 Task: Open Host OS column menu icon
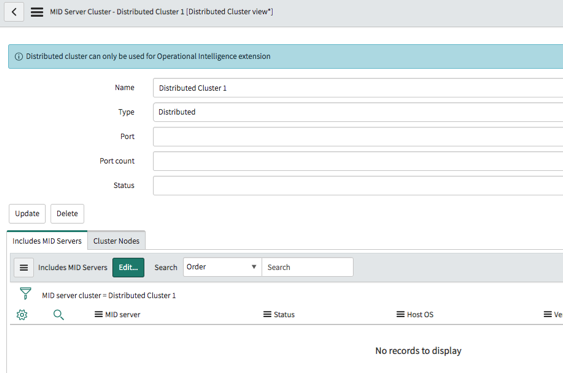pos(400,314)
